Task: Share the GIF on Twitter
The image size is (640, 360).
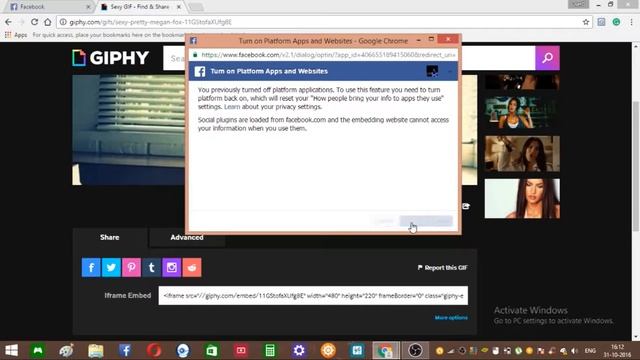Action: pyautogui.click(x=111, y=267)
